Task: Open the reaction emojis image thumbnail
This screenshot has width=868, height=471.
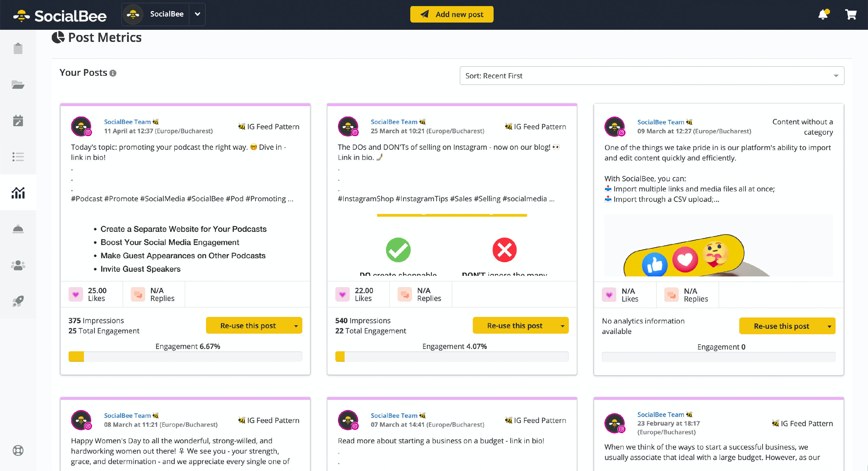Action: point(718,245)
